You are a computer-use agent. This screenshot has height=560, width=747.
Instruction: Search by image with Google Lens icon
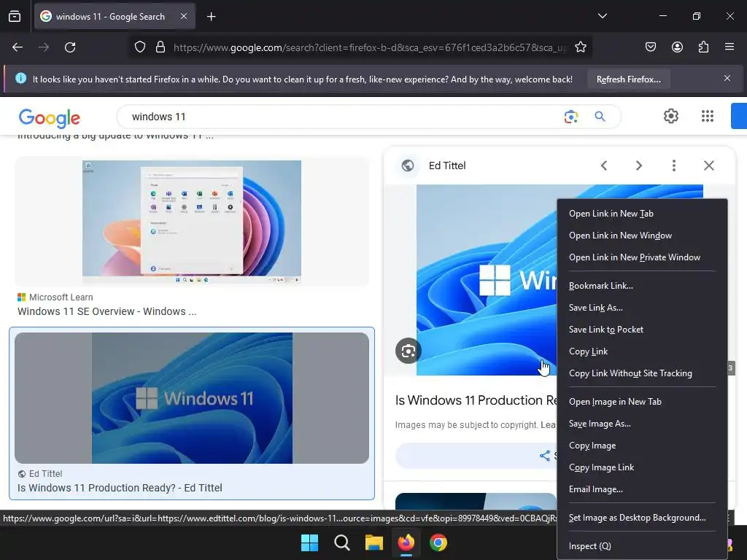point(570,117)
